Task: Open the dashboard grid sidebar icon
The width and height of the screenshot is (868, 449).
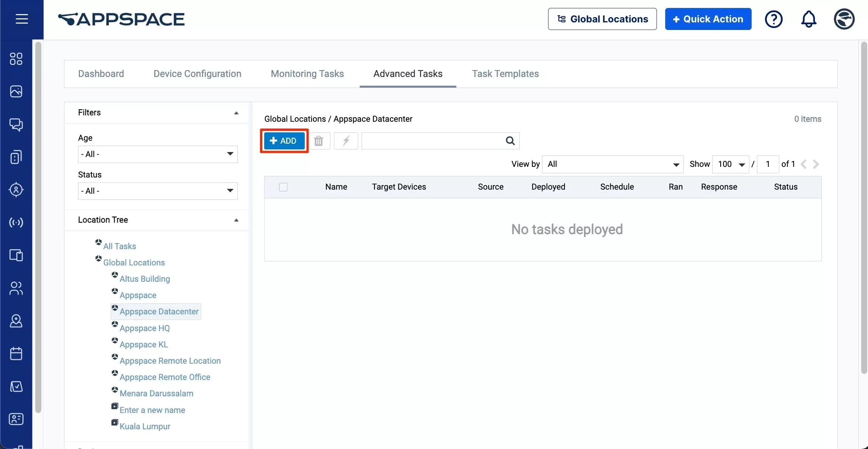Action: [16, 59]
